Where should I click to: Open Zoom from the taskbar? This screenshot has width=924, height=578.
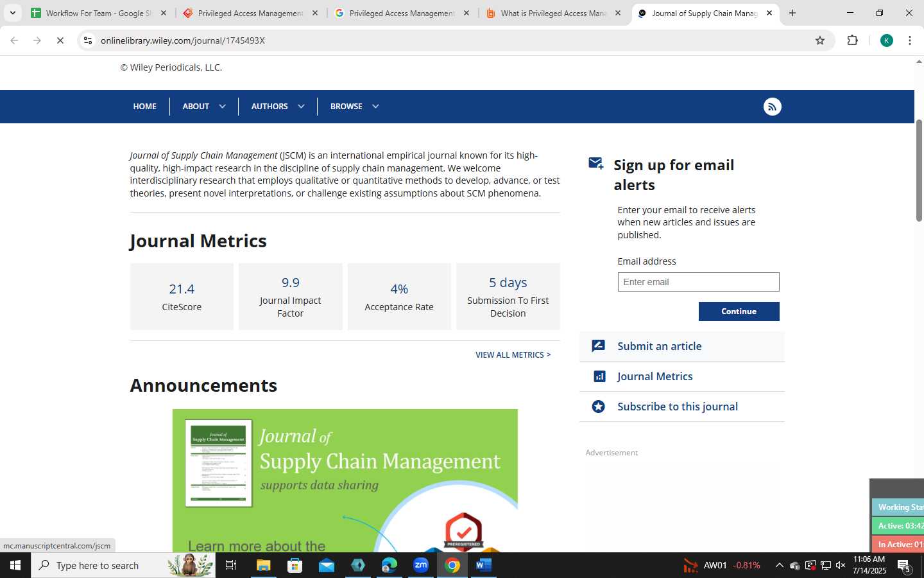pos(421,565)
